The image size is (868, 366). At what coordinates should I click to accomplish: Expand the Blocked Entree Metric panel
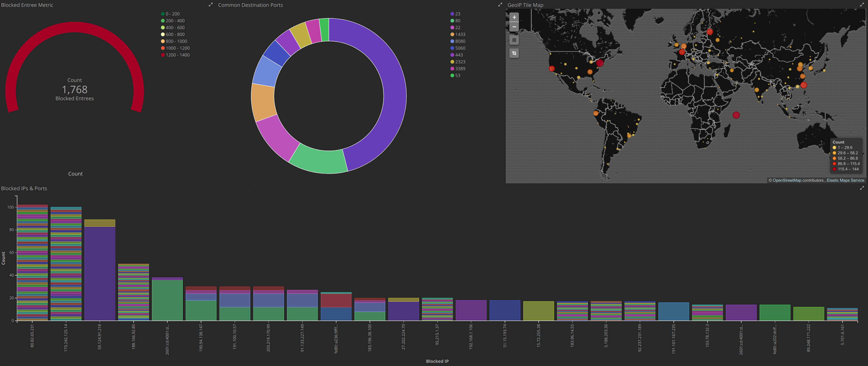pos(211,5)
